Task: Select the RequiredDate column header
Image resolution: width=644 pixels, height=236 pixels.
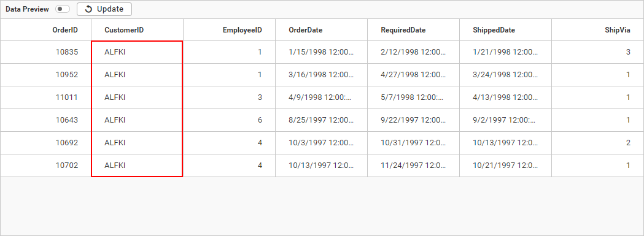Action: pyautogui.click(x=413, y=30)
